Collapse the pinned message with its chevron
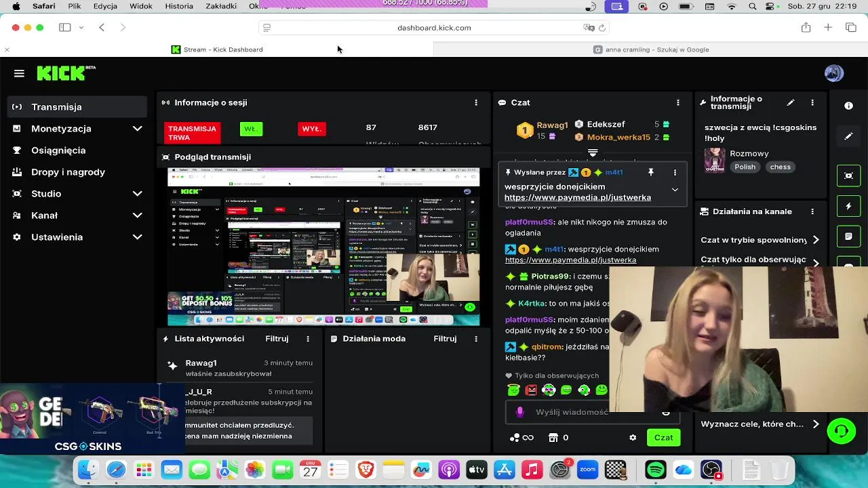Screen dimensions: 868x488 (x=675, y=190)
